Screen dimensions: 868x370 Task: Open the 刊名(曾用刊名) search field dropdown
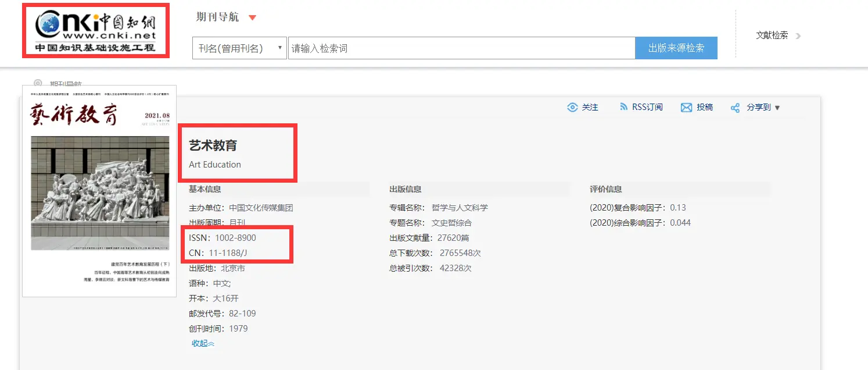click(x=239, y=48)
